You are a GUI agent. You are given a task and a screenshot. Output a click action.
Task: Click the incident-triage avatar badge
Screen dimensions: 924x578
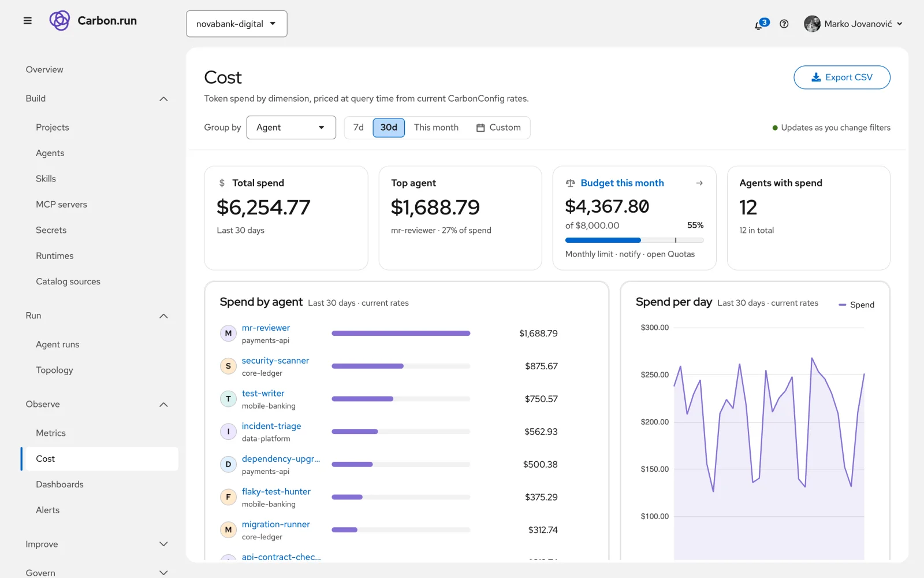[x=228, y=432]
